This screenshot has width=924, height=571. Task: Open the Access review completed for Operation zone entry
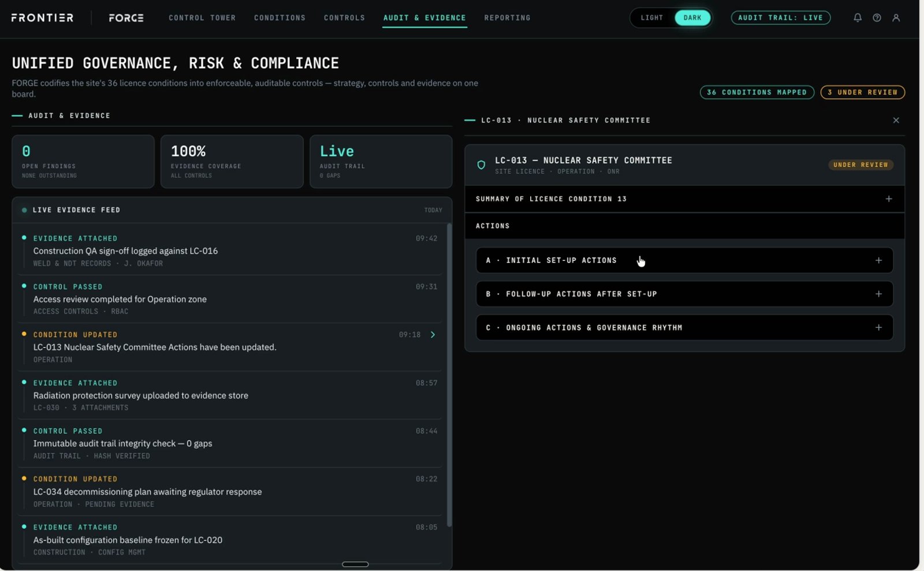coord(230,299)
